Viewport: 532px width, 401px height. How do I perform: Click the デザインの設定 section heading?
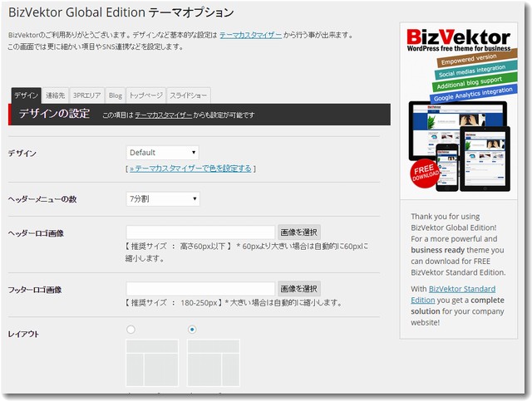click(x=54, y=114)
